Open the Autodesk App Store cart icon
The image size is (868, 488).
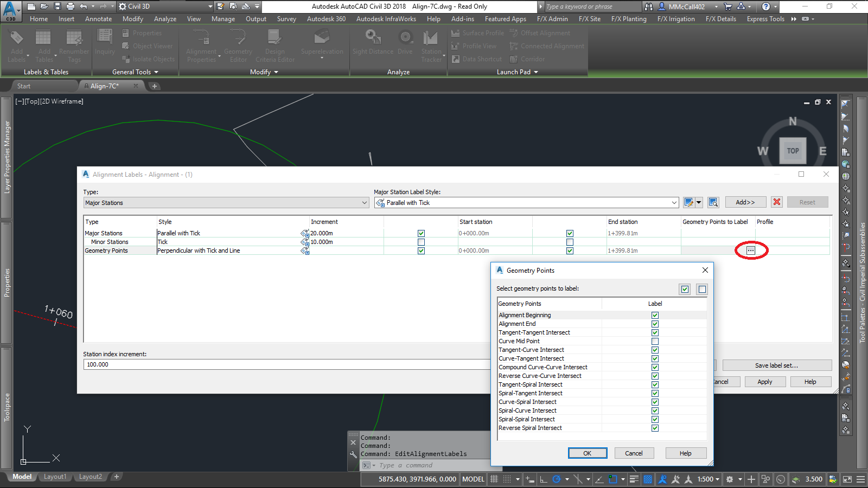[x=728, y=7]
